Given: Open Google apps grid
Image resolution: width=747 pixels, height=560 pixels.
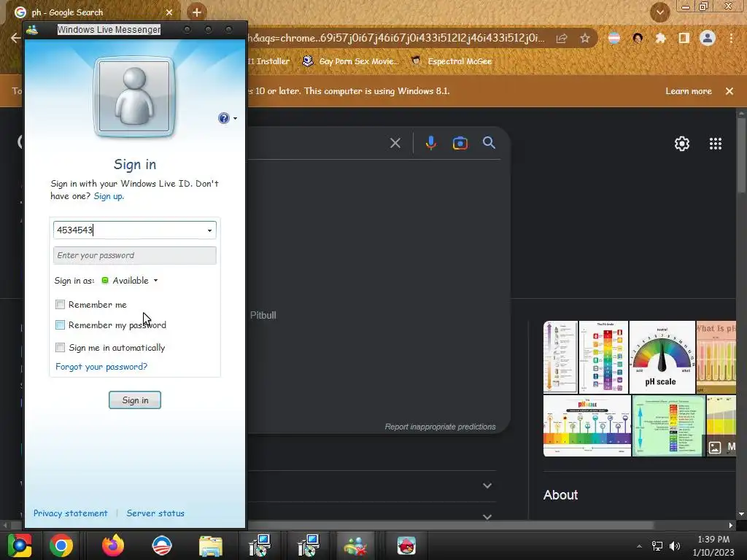Looking at the screenshot, I should tap(715, 144).
